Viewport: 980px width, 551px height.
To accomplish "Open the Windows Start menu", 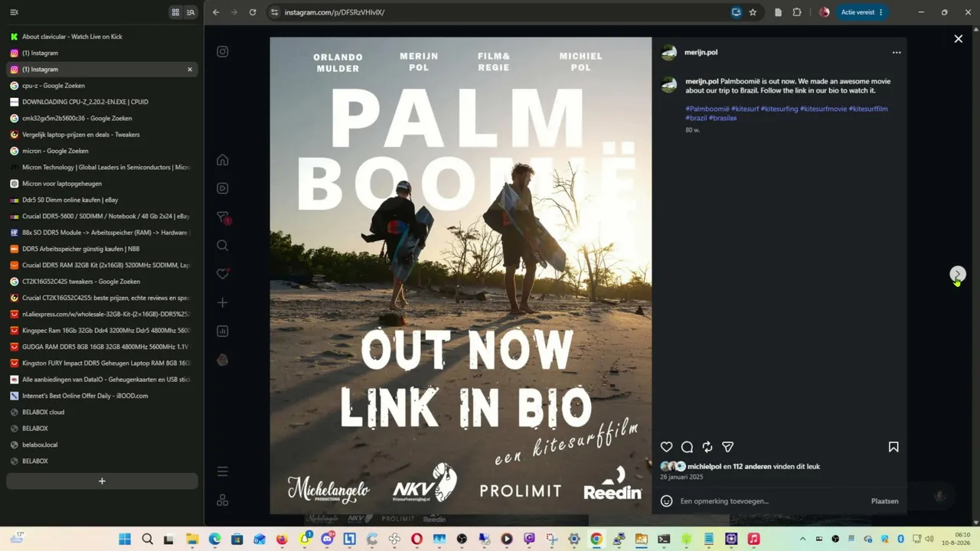I will tap(125, 540).
